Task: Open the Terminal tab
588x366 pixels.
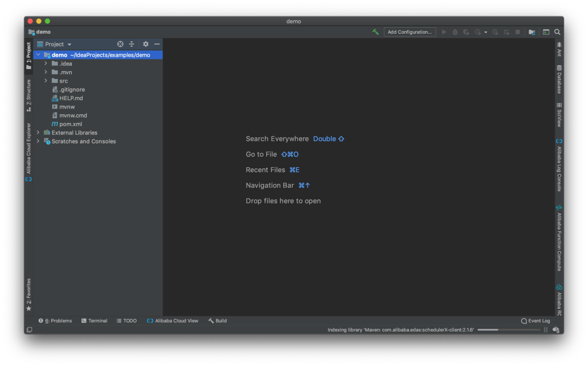Action: click(x=94, y=321)
